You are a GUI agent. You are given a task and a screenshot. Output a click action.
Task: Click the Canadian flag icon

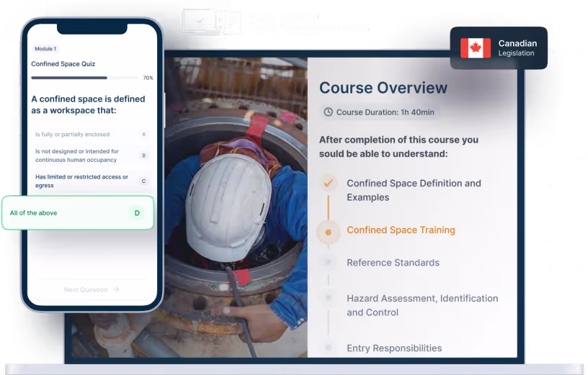pos(476,48)
